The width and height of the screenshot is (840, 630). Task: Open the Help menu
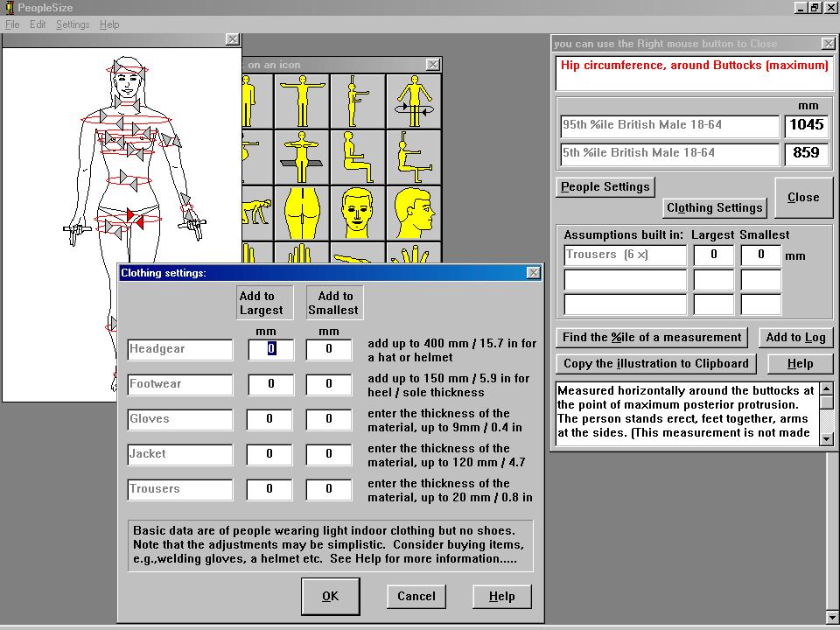click(x=109, y=24)
